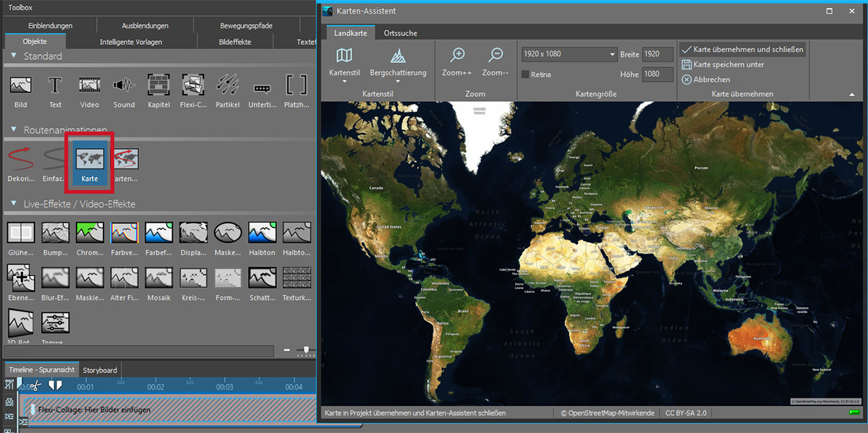Select the Chroma key effect icon
The image size is (868, 433).
[89, 233]
